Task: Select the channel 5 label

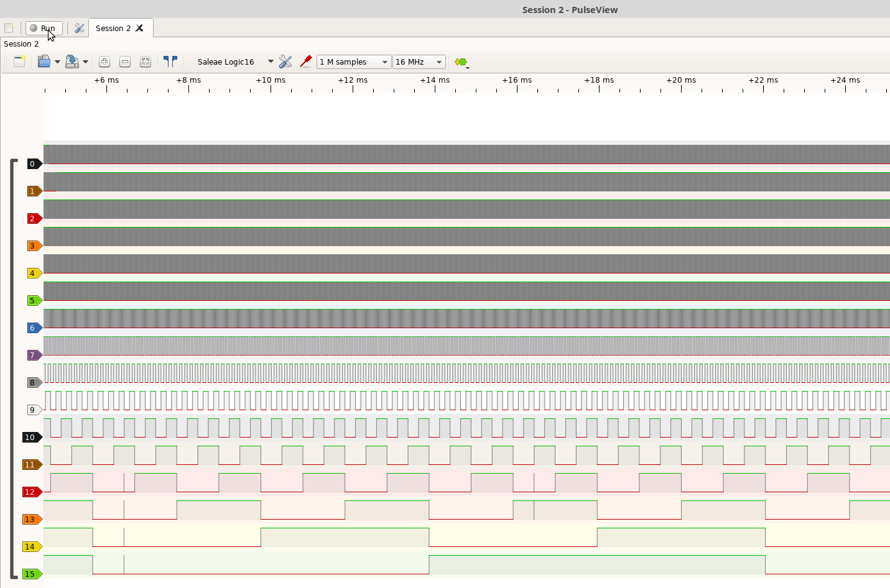Action: (34, 300)
